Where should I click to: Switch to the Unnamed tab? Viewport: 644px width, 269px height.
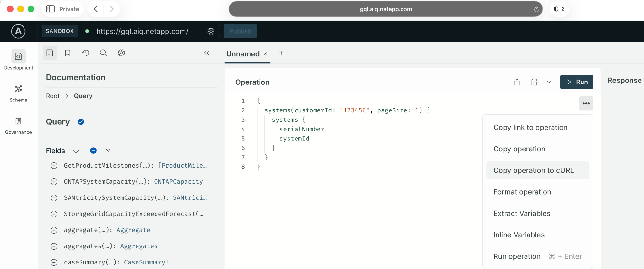click(243, 54)
